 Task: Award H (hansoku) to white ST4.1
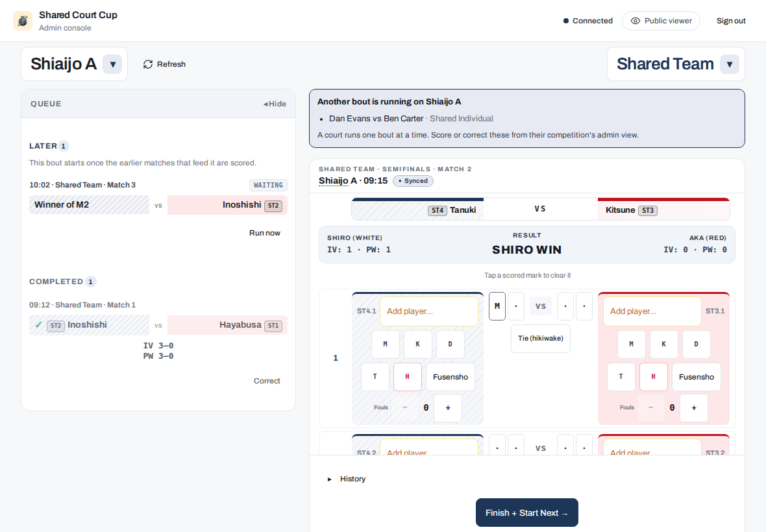(x=408, y=377)
